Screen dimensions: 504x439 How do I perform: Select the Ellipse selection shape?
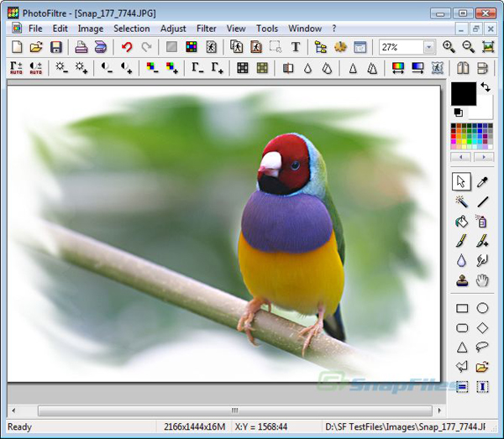pyautogui.click(x=483, y=308)
